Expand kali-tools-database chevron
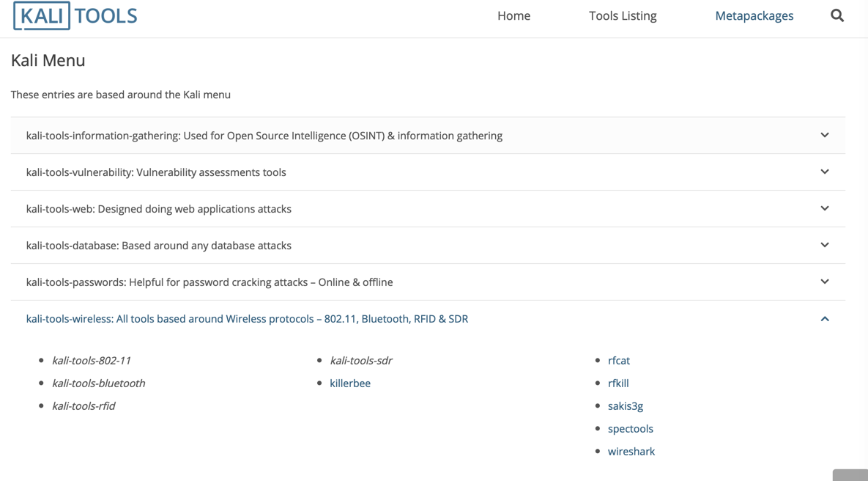 (825, 244)
